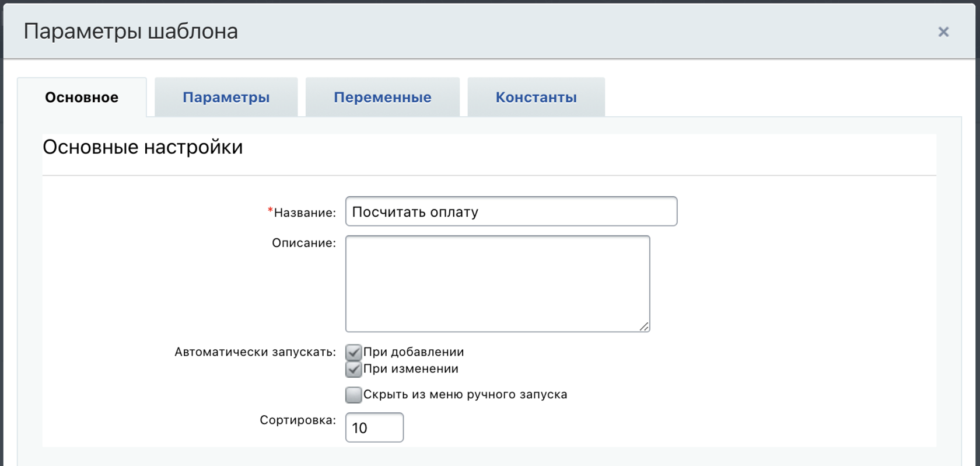Enable Скрыть из меню ручного запуска checkbox
Image resolution: width=980 pixels, height=466 pixels.
click(x=353, y=395)
